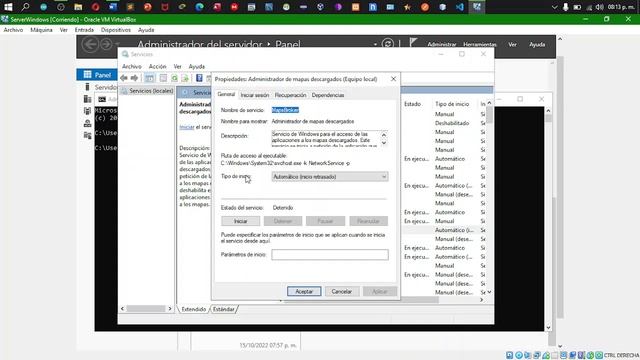Viewport: 640px width, 360px height.
Task: Click the command prompt window scroll-down arrow
Action: [548, 327]
